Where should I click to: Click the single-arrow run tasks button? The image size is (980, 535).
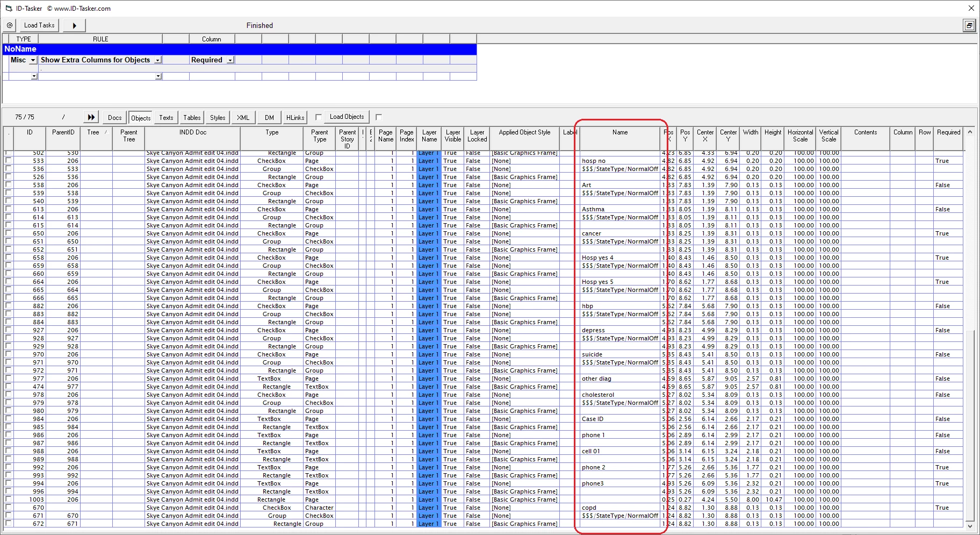pyautogui.click(x=74, y=25)
